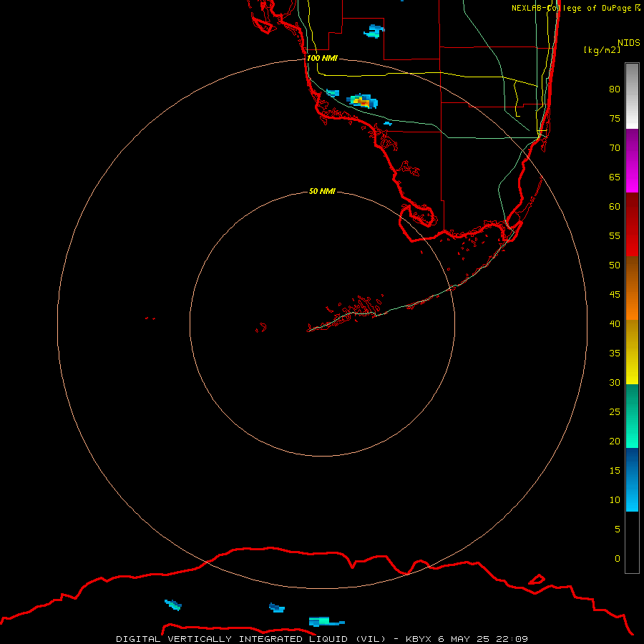Click the light blue segment of the color bar

tap(632, 479)
